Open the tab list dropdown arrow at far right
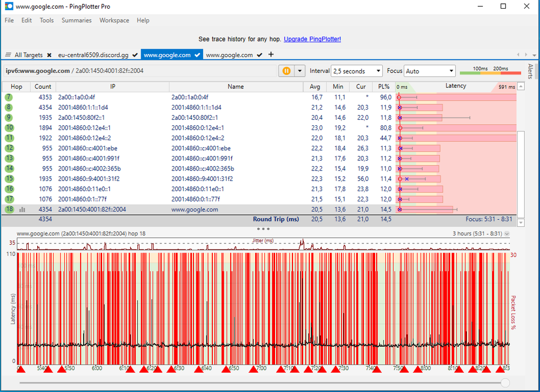540x392 pixels. [534, 55]
